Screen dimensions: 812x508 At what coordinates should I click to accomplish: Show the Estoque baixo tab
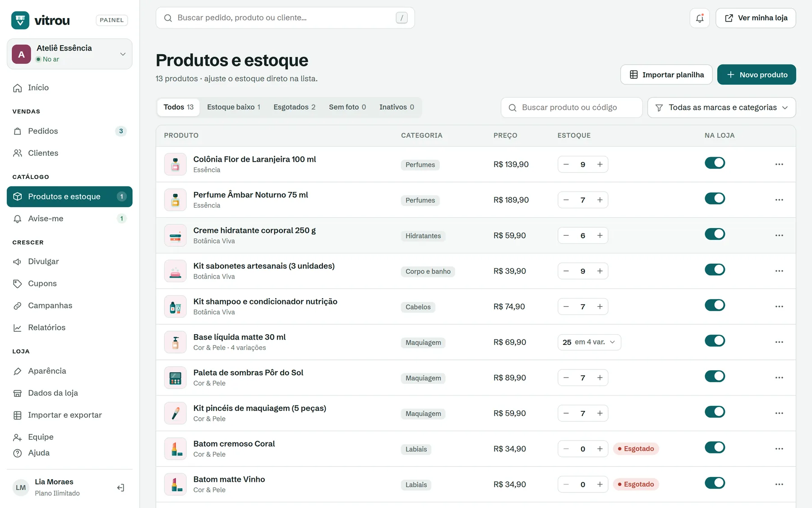tap(234, 107)
